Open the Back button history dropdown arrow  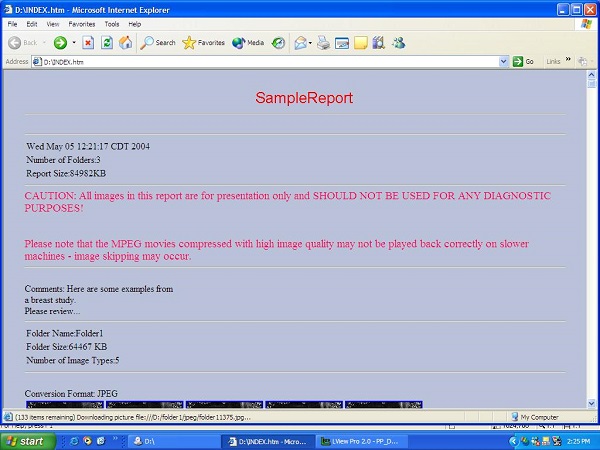pos(44,43)
